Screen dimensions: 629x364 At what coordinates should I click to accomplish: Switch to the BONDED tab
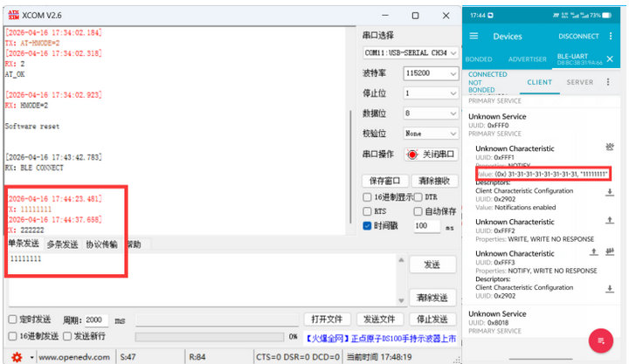tap(479, 59)
